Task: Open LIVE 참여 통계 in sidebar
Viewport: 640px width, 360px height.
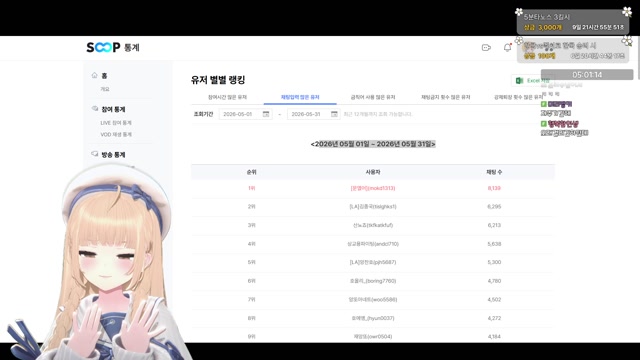Action: (x=116, y=123)
